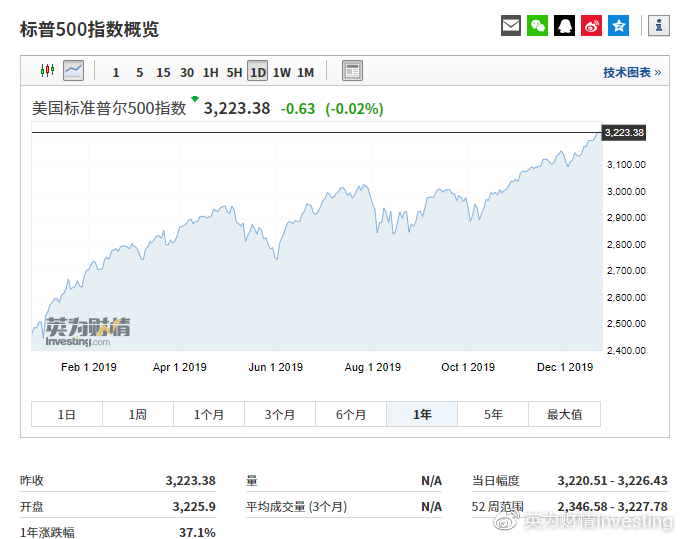The image size is (680, 539).
Task: Select the 1D interval button
Action: 258,71
